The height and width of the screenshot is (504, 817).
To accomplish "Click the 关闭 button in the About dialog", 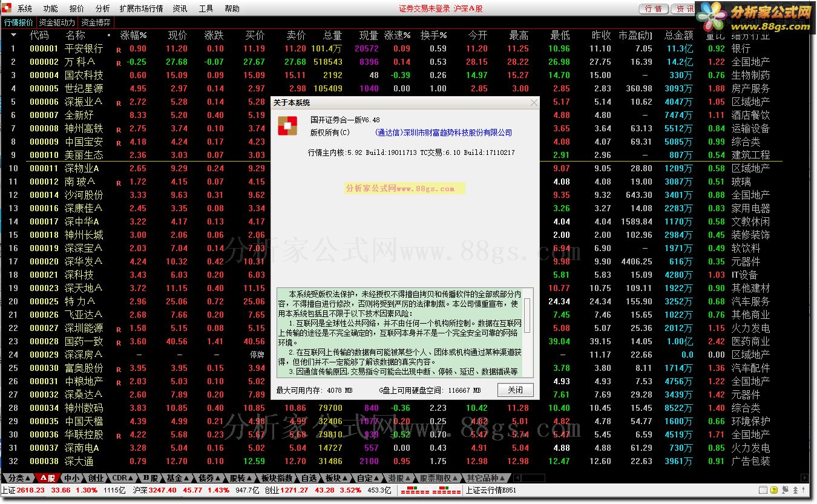I will tap(516, 390).
